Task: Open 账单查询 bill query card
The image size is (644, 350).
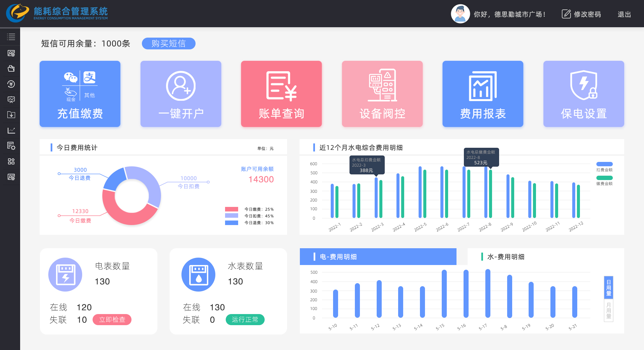Action: click(281, 94)
